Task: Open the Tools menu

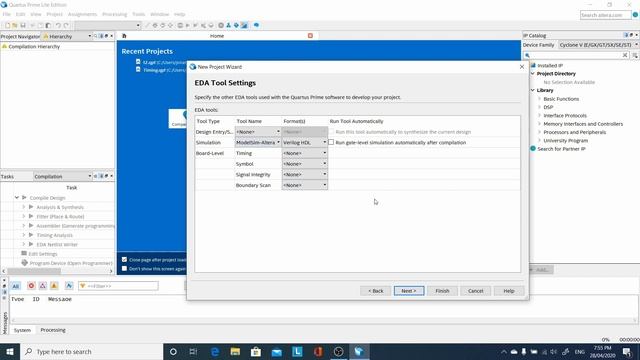Action: pyautogui.click(x=138, y=14)
